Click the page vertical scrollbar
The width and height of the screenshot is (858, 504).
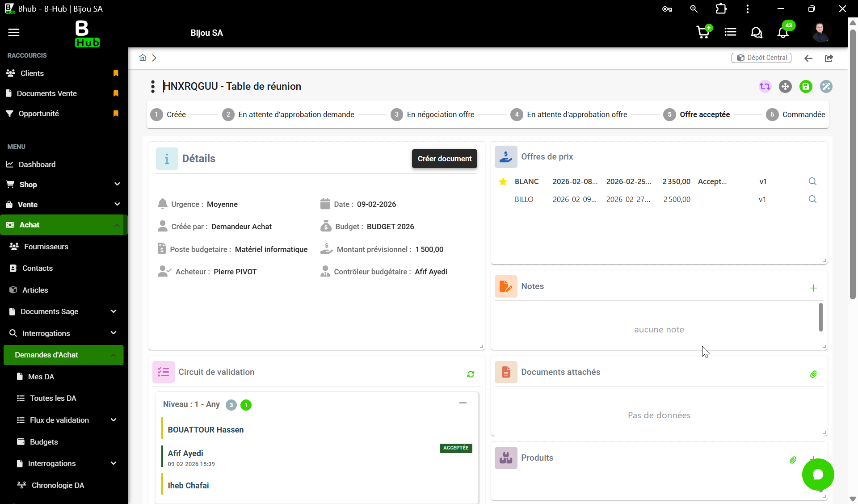click(853, 164)
